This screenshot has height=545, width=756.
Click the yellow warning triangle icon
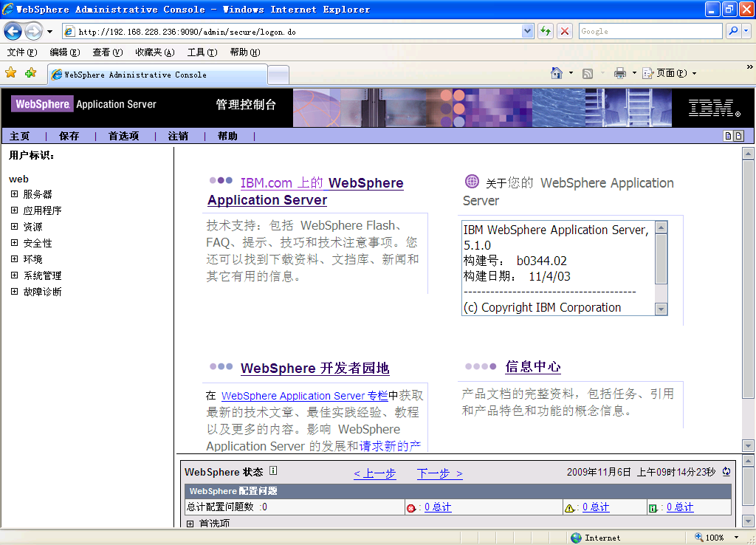click(569, 507)
